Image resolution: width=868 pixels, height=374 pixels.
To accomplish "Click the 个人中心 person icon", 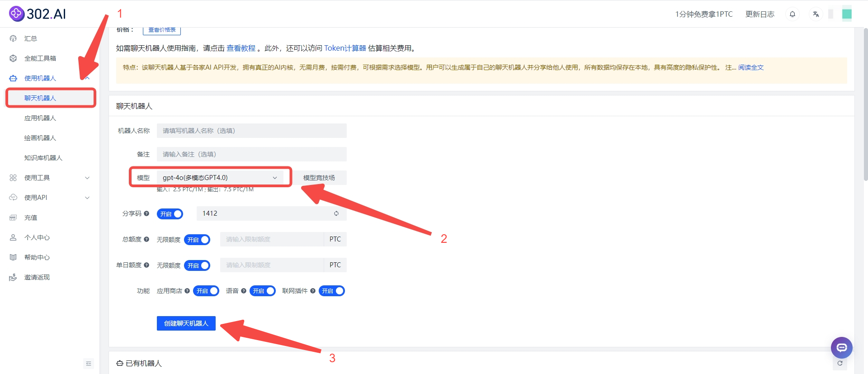I will tap(13, 237).
